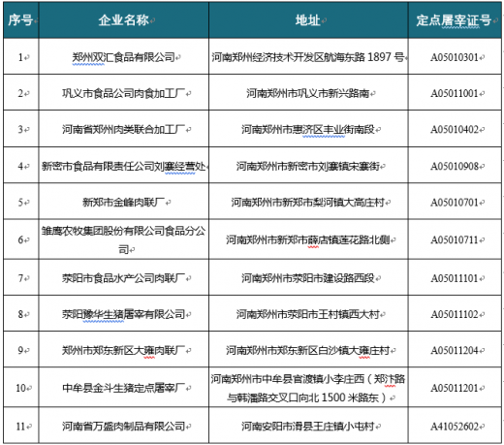Click the address 河南郑州市新郑市薛店镇莲花路北侧

(308, 239)
